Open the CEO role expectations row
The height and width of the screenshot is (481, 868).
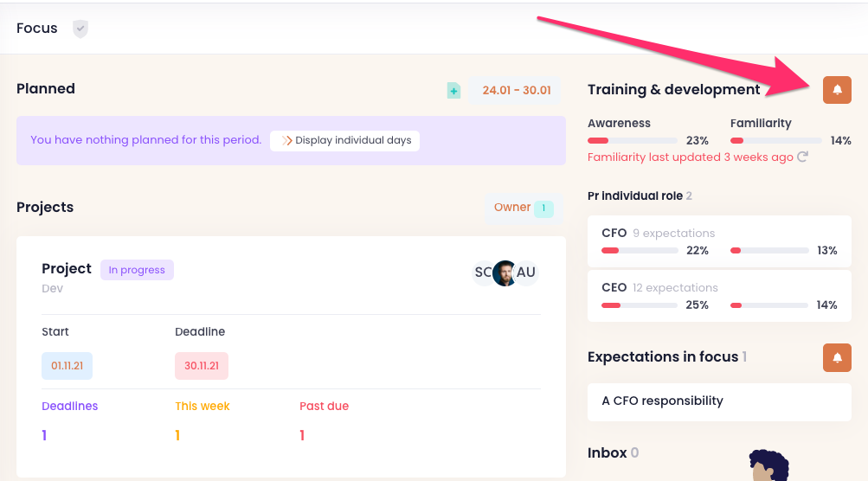coord(719,296)
